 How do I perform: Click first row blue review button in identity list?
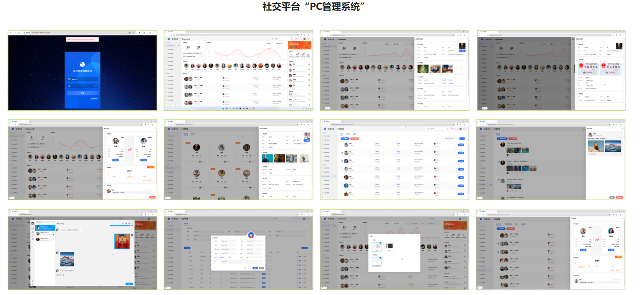point(461,145)
